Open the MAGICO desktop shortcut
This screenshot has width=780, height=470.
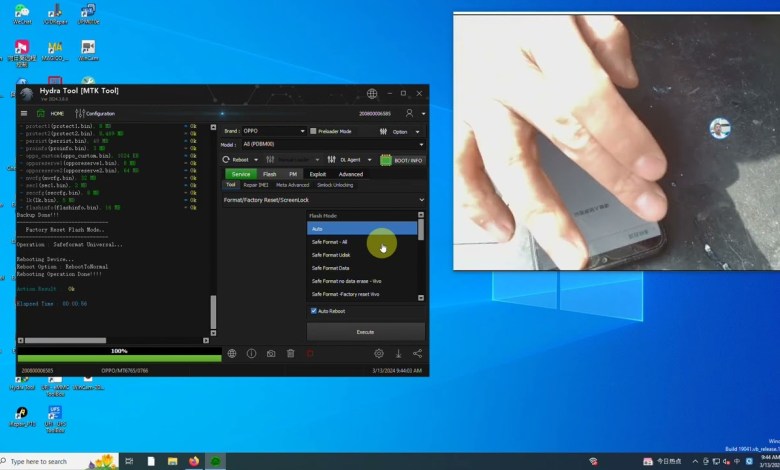point(55,51)
